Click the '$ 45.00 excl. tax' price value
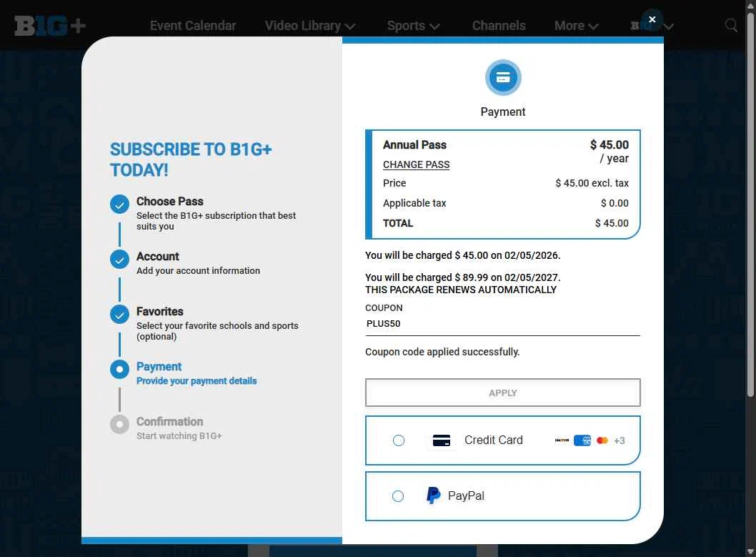Viewport: 756px width, 557px height. click(x=592, y=183)
